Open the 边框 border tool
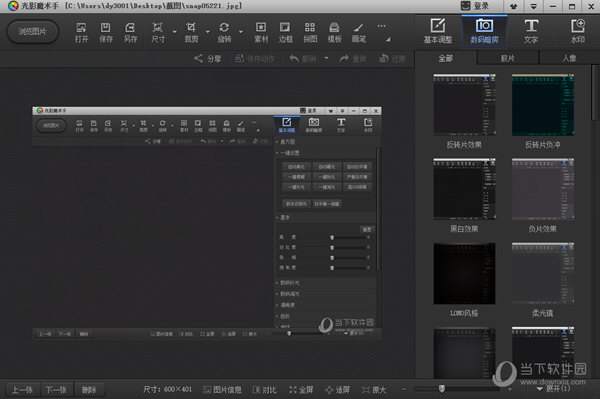This screenshot has width=600, height=399. (x=285, y=32)
